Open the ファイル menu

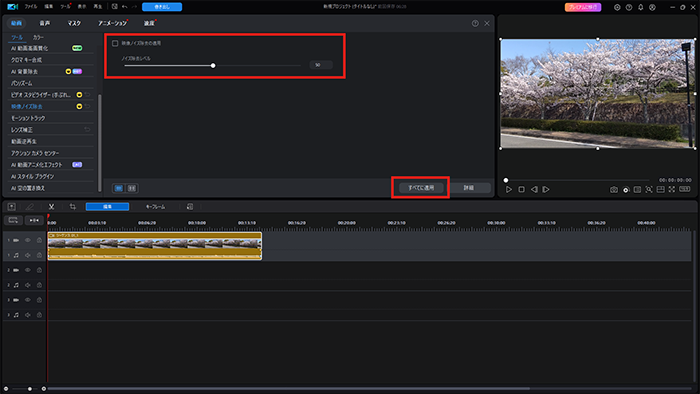click(x=31, y=7)
